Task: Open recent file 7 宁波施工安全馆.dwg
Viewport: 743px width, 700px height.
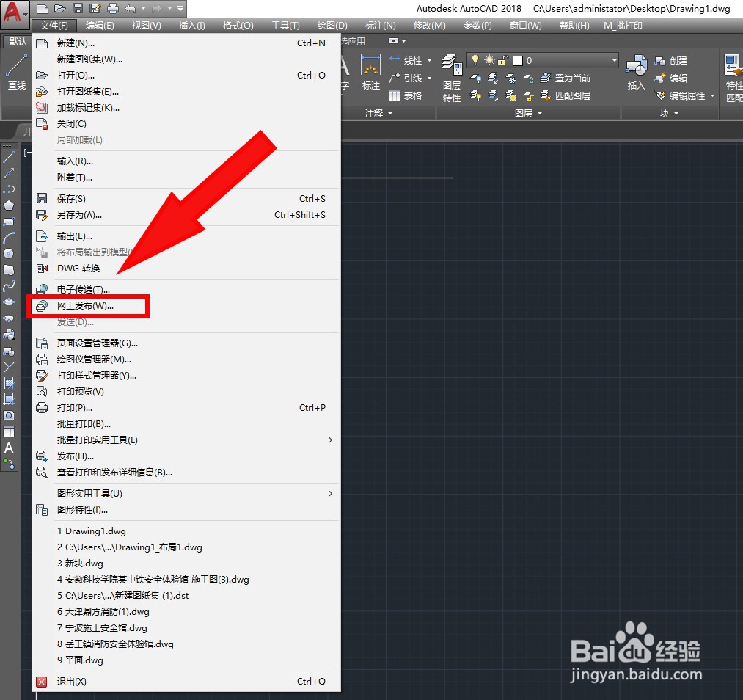Action: [186, 628]
